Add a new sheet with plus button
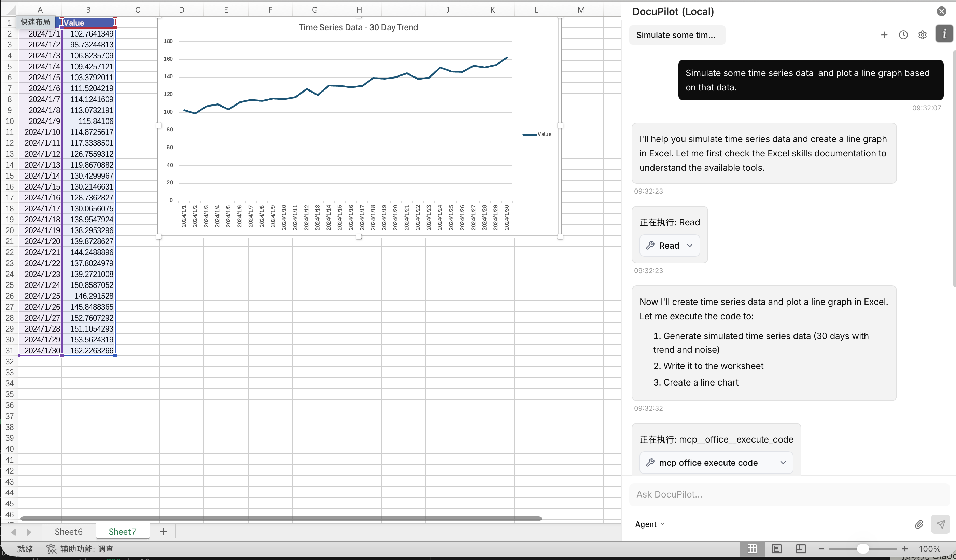 tap(163, 532)
